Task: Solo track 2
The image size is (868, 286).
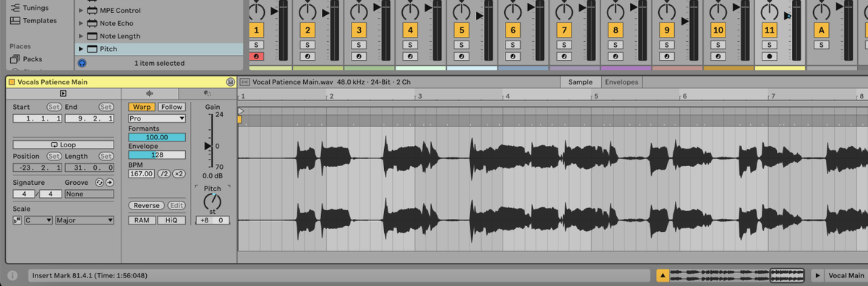Action: (x=307, y=45)
